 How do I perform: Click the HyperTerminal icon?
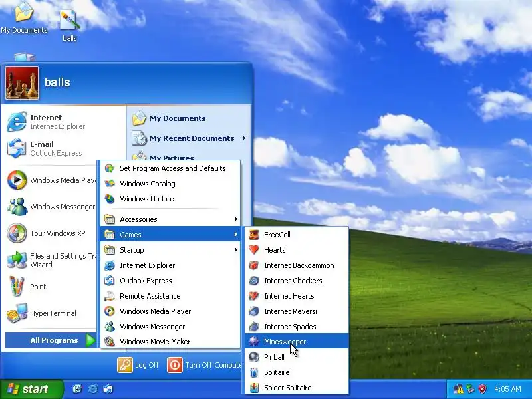point(17,313)
